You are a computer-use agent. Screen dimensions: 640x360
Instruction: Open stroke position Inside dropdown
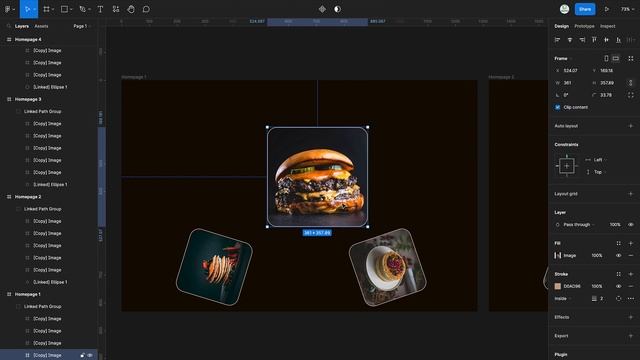[562, 299]
